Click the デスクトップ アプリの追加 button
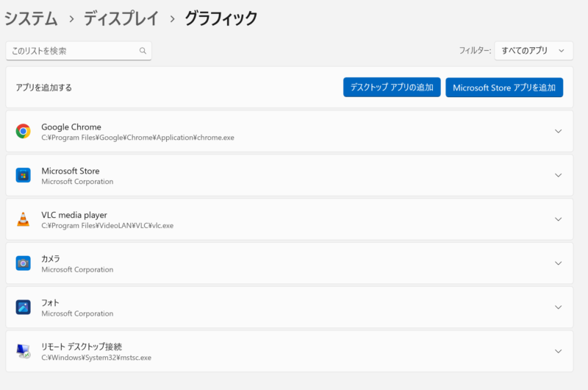The width and height of the screenshot is (588, 390). click(392, 88)
